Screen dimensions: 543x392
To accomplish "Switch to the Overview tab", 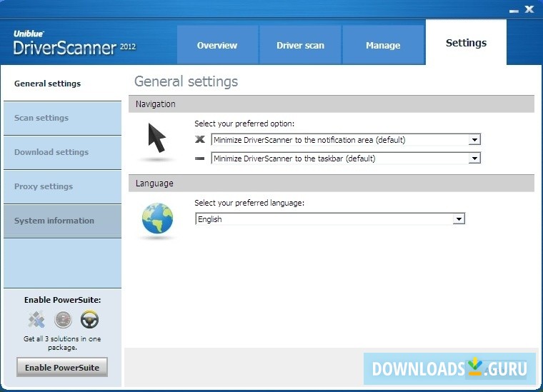I will [x=217, y=45].
